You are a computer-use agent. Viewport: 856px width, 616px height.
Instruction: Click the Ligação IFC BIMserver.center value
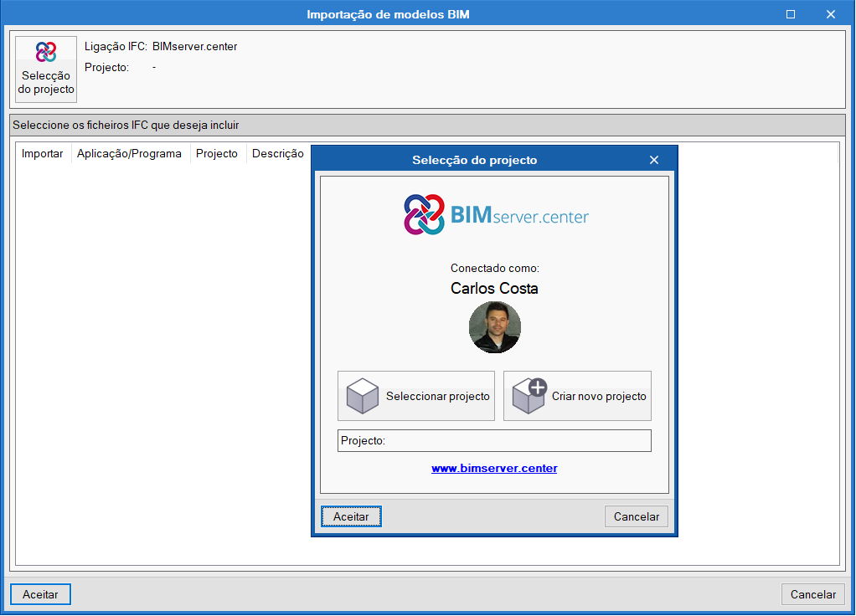point(195,46)
